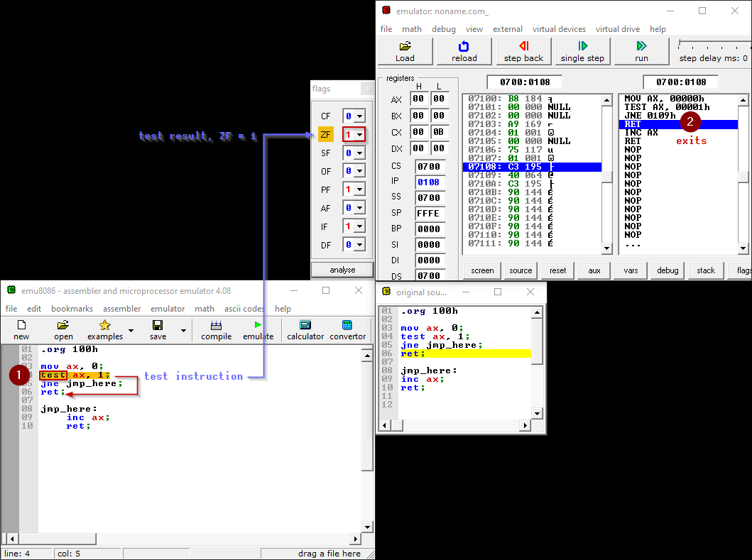Open the calculator tool

(x=305, y=330)
